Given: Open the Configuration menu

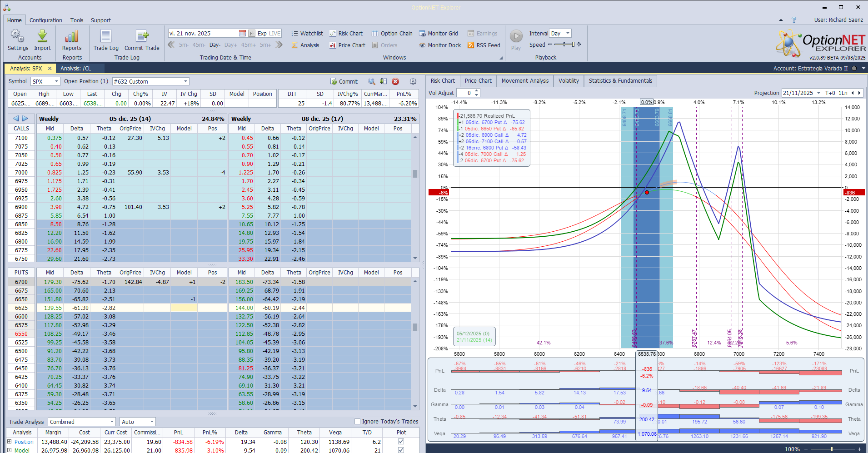Looking at the screenshot, I should 45,20.
